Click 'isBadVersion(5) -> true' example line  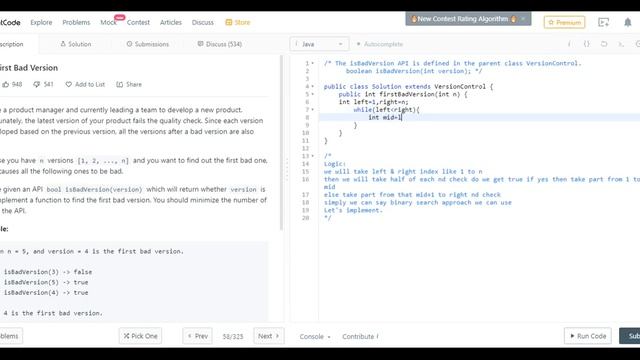46,282
